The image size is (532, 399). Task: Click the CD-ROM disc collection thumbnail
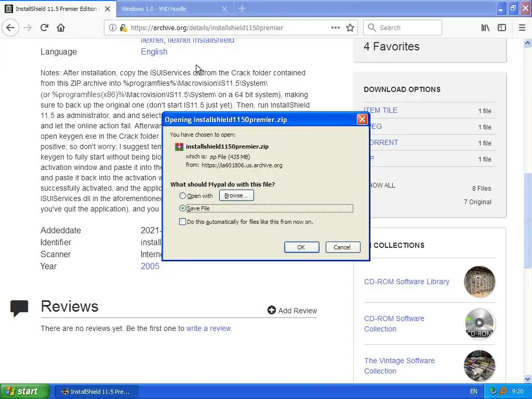[x=479, y=324]
